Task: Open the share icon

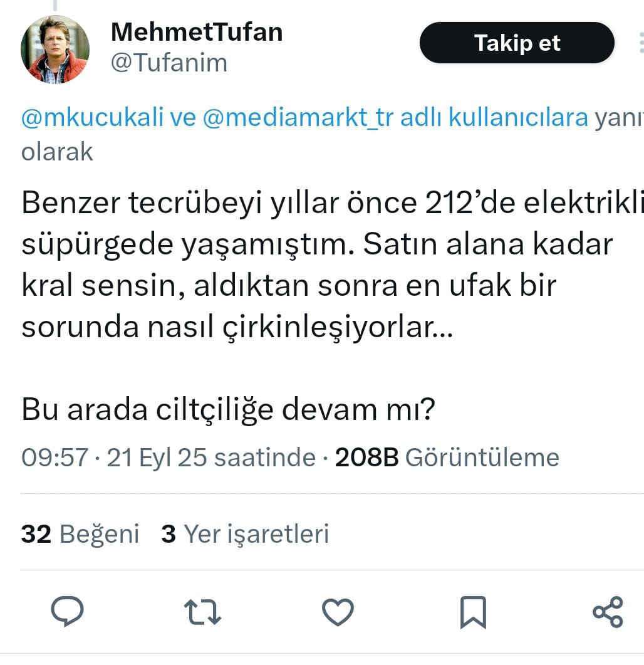Action: [608, 612]
